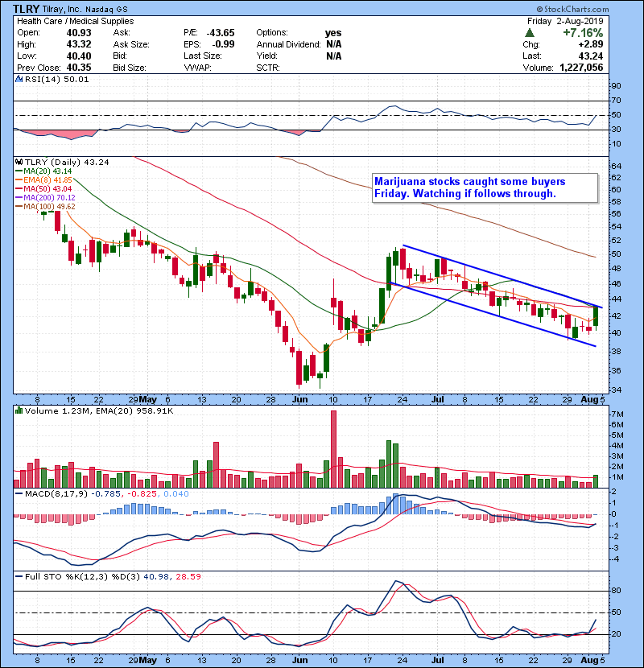The width and height of the screenshot is (644, 668).
Task: Click the EMA(8) 41.85 legend entry
Action: [x=44, y=180]
